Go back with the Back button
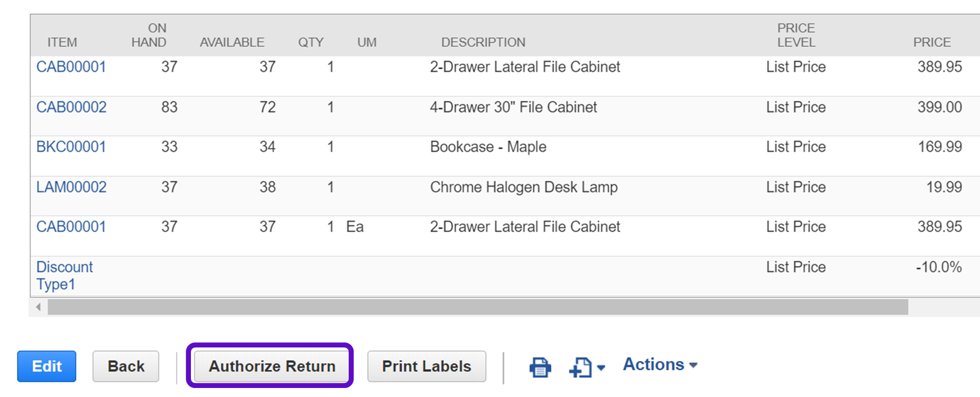 [126, 367]
